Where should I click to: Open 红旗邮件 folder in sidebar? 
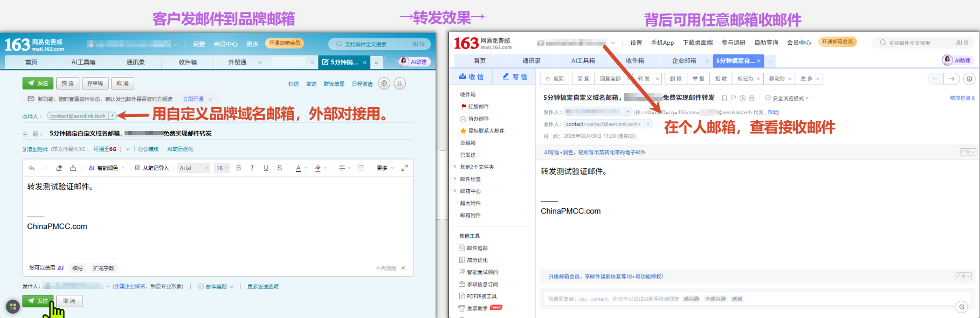(479, 107)
